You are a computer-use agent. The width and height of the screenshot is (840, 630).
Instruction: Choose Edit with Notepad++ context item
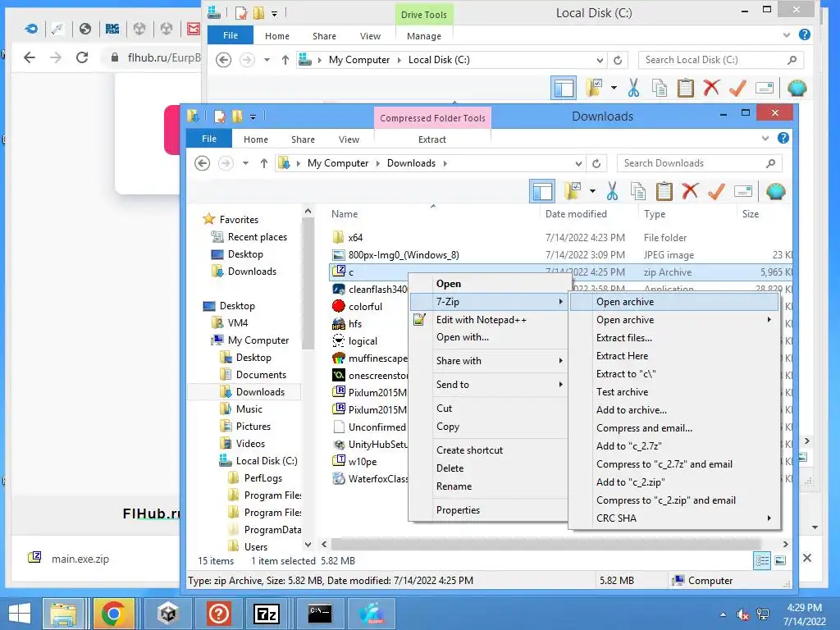(x=489, y=320)
